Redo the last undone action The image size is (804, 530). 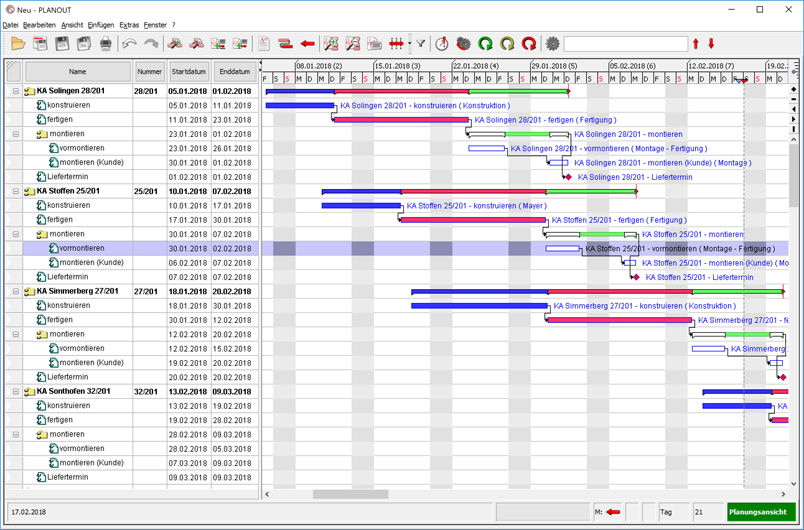pos(151,44)
